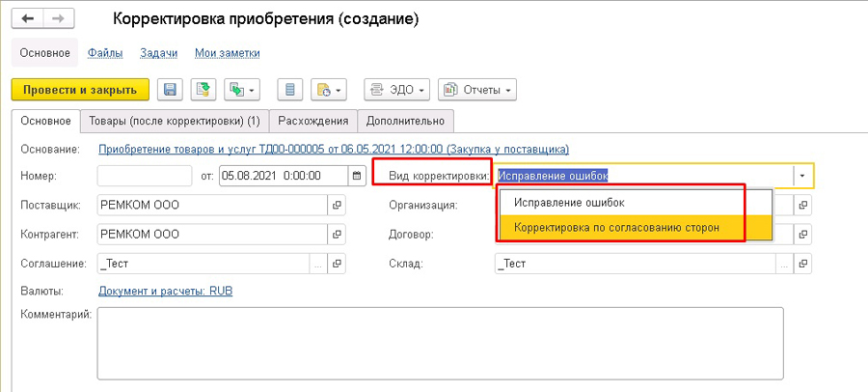Open the create-based-on icon dropdown
Viewport: 868px width, 392px height.
(242, 90)
